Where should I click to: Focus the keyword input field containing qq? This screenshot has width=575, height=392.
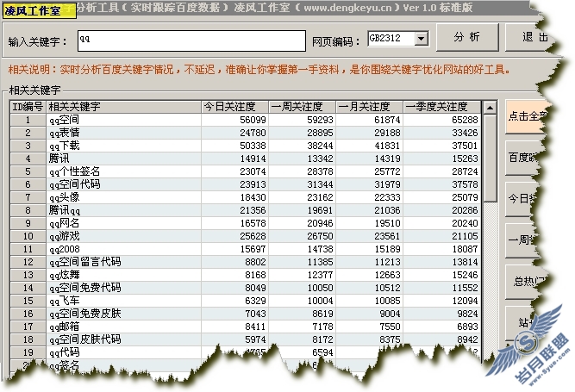click(x=191, y=40)
